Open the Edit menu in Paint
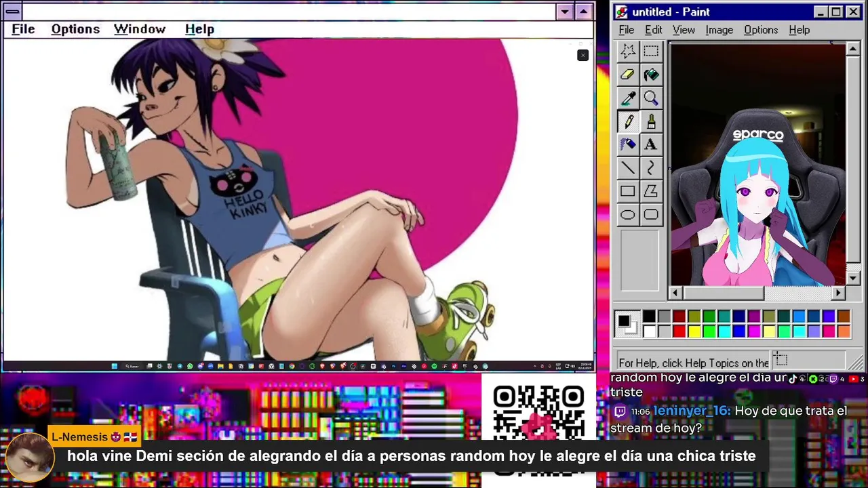The image size is (868, 488). coord(653,30)
